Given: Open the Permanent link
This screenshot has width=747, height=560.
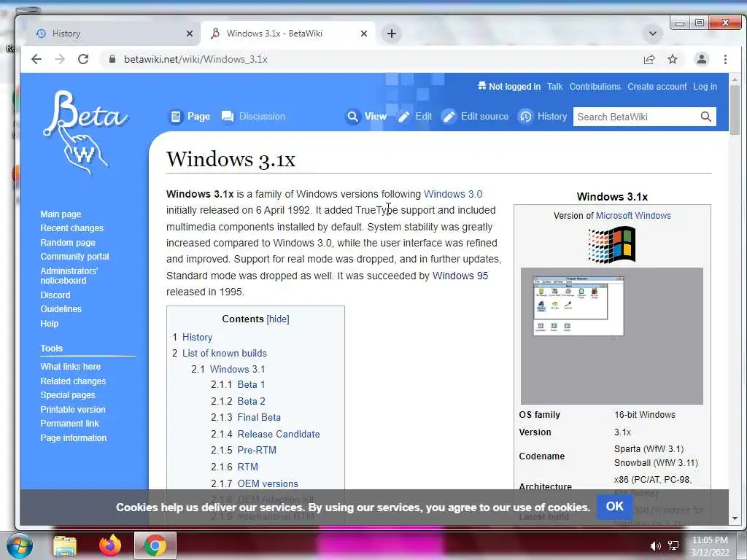Looking at the screenshot, I should tap(69, 424).
